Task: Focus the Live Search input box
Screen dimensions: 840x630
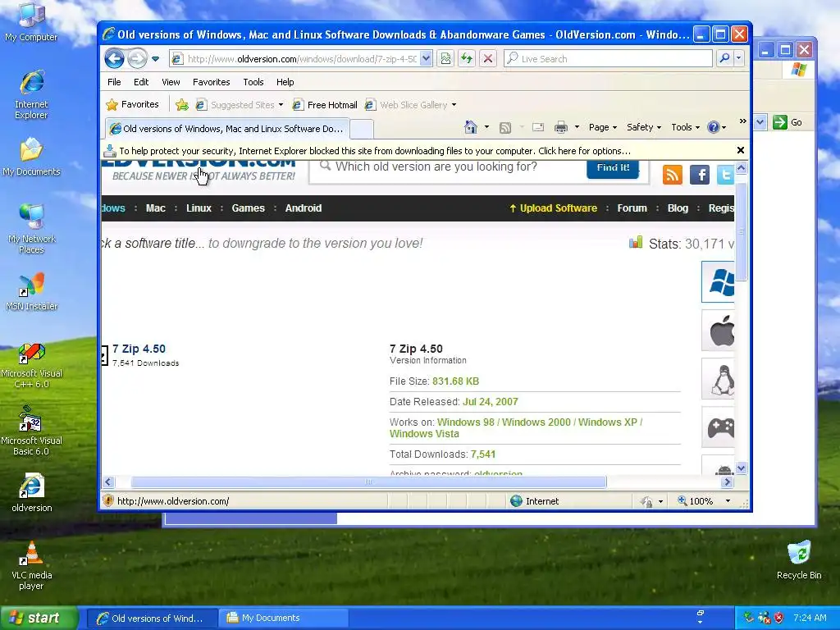Action: (608, 59)
